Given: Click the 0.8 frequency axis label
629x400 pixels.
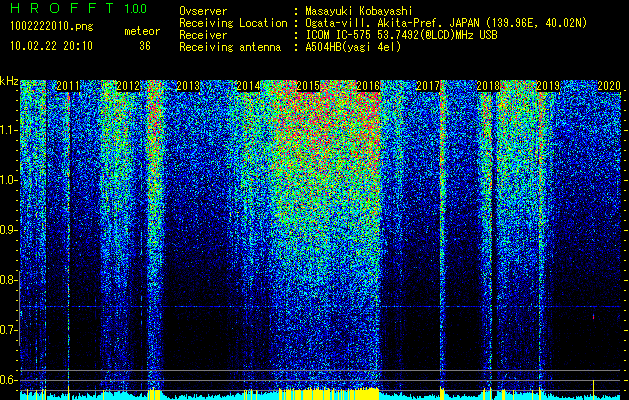Looking at the screenshot, I should click(x=9, y=280).
